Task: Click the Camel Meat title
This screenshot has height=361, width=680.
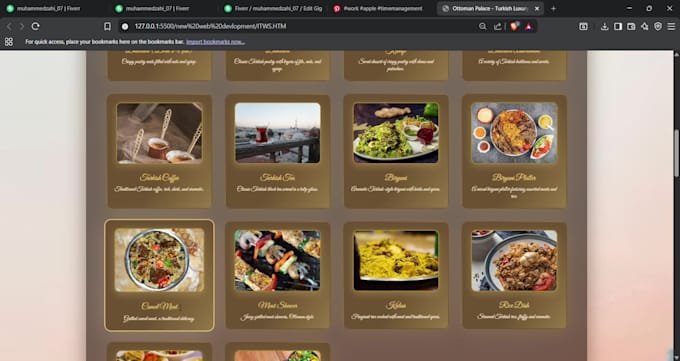Action: [x=159, y=306]
